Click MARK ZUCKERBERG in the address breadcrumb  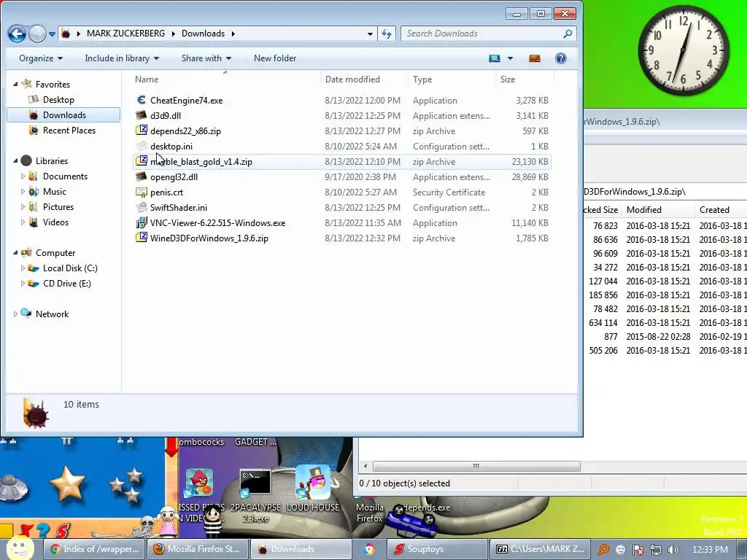tap(125, 34)
